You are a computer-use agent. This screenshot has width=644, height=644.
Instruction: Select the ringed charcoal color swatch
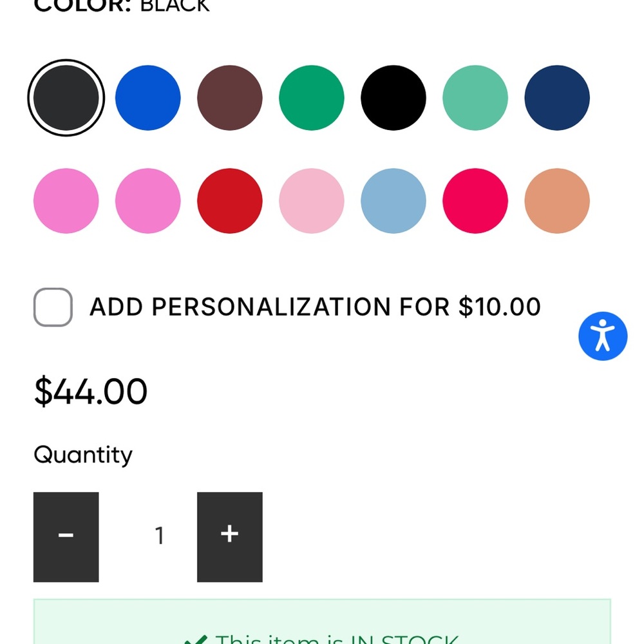pyautogui.click(x=66, y=98)
